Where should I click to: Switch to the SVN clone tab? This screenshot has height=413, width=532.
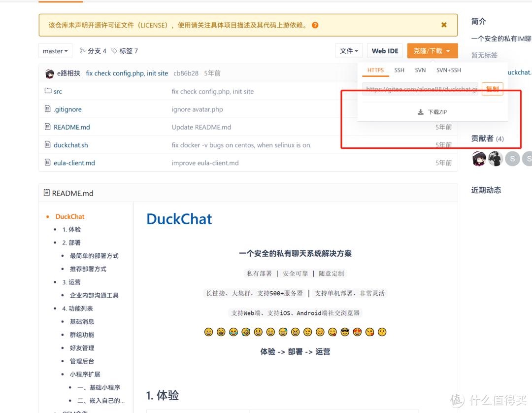[420, 70]
